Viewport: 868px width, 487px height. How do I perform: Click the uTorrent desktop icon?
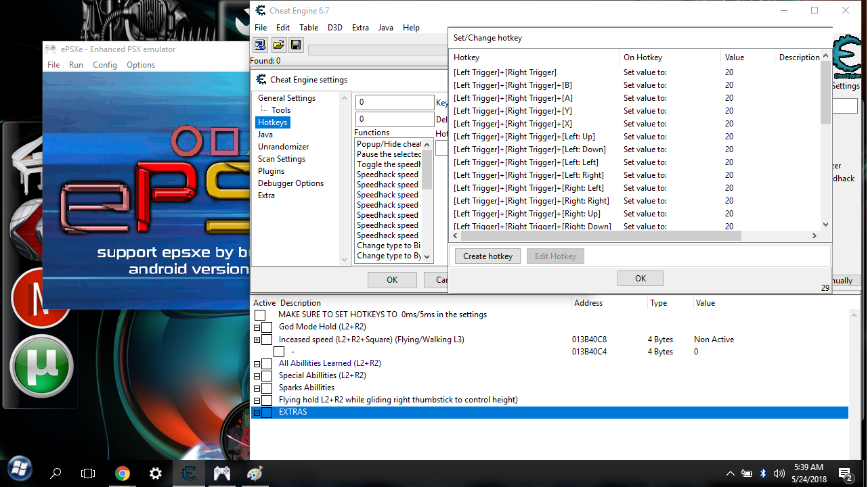point(42,365)
